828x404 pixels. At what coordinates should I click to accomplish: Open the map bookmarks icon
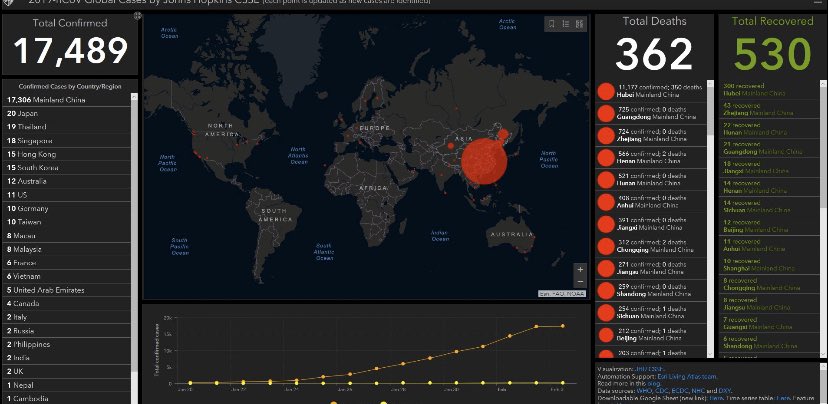point(552,24)
